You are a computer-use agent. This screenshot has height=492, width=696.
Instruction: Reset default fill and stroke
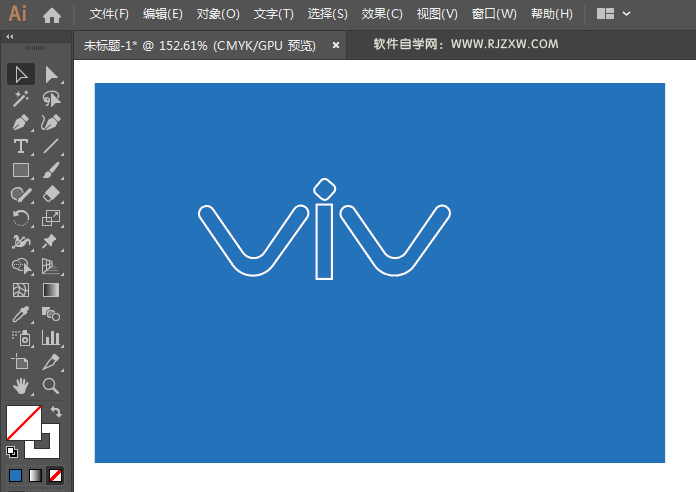point(12,452)
